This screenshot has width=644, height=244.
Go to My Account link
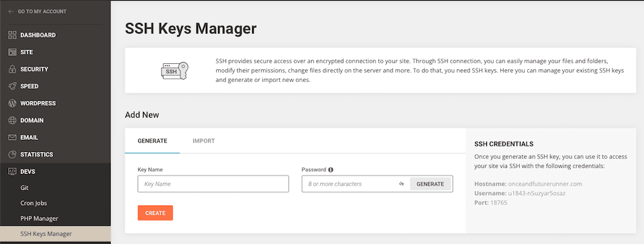click(42, 11)
